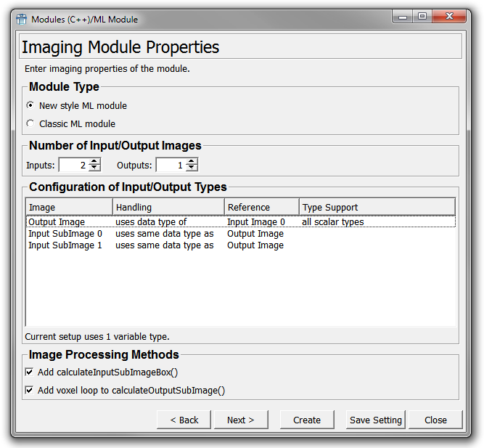
Task: Click the Handling column header
Action: [168, 207]
